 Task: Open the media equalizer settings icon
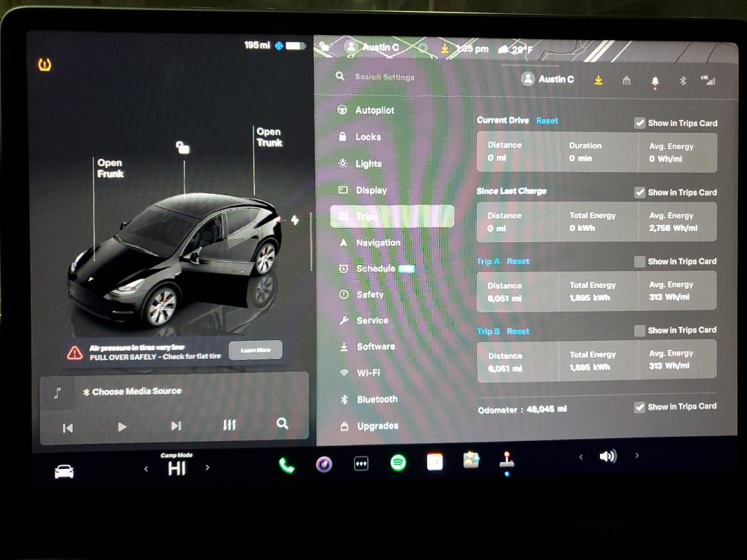click(x=229, y=425)
